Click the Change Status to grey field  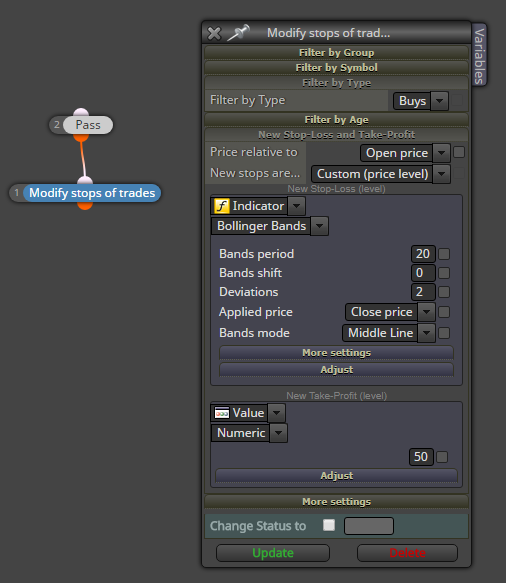tap(369, 526)
